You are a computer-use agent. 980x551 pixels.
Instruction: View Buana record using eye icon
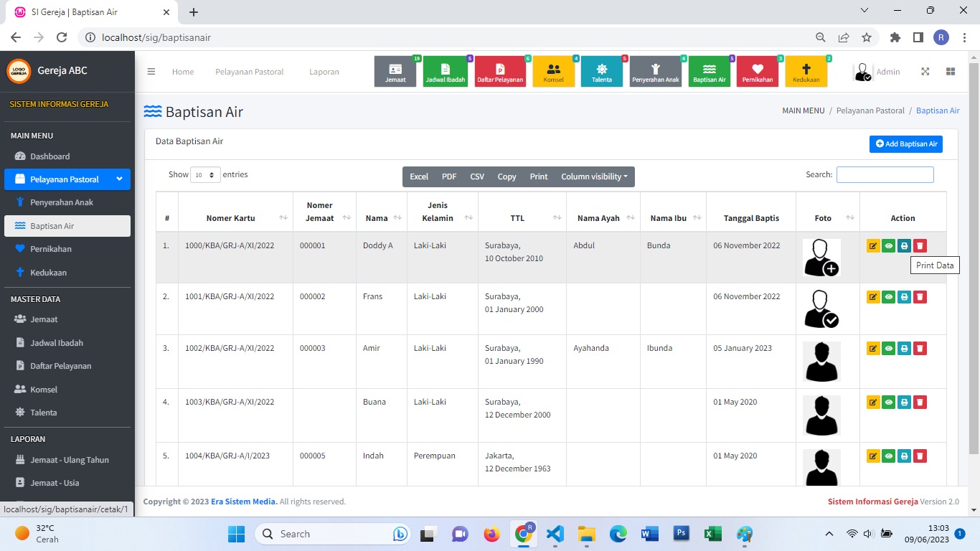[888, 402]
